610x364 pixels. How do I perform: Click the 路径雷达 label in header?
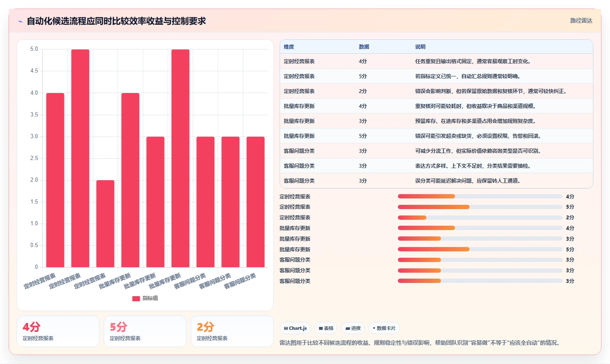click(581, 20)
